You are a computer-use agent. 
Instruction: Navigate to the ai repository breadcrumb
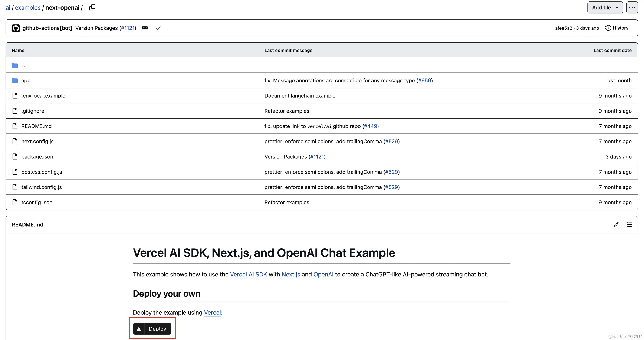click(8, 7)
